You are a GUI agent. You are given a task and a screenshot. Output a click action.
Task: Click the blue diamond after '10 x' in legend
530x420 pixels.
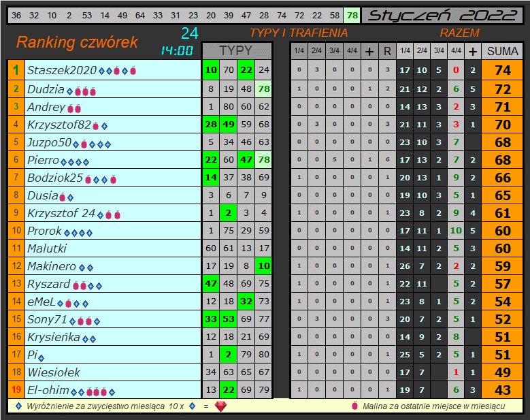(x=193, y=406)
